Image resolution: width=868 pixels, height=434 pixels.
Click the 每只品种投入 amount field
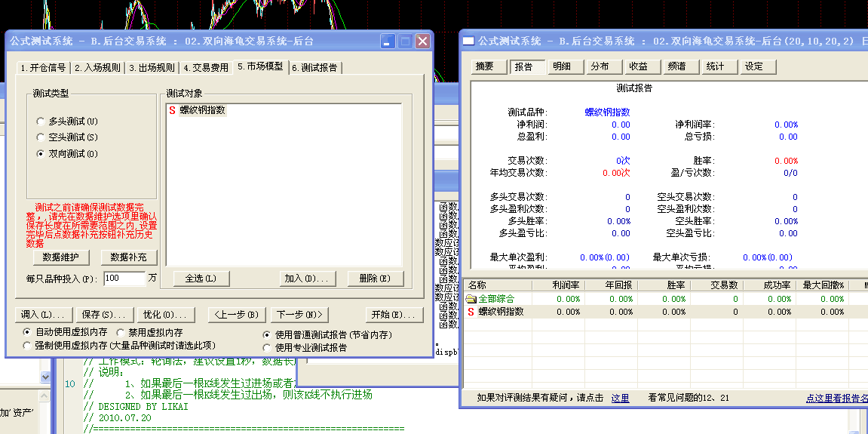pos(124,279)
